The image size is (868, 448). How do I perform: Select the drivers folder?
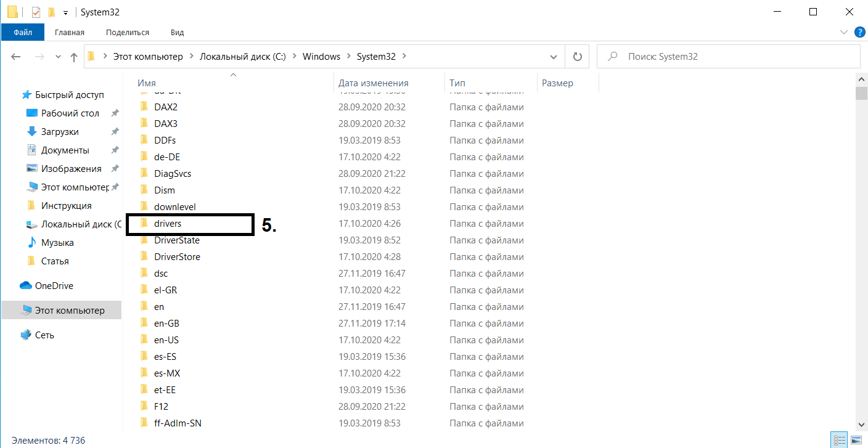tap(168, 224)
